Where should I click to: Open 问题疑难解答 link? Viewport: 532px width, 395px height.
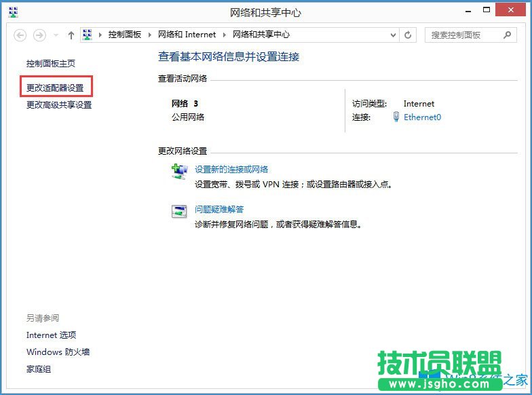[x=219, y=209]
